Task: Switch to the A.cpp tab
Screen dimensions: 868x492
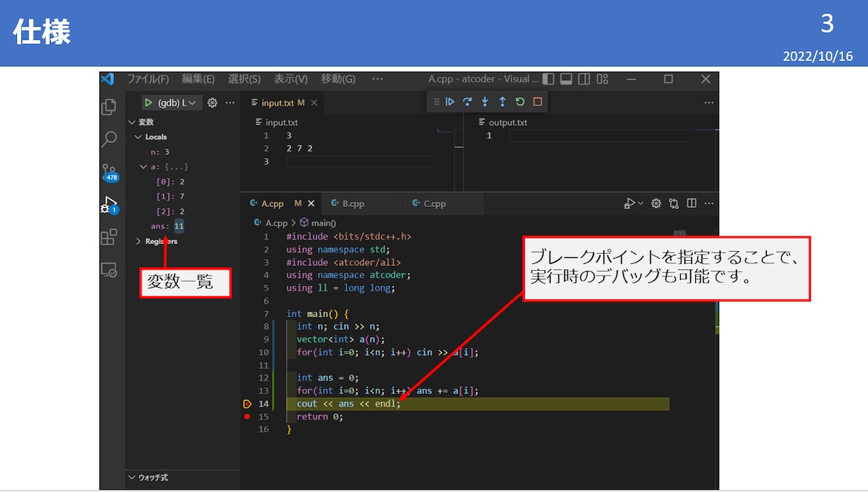Action: point(281,203)
